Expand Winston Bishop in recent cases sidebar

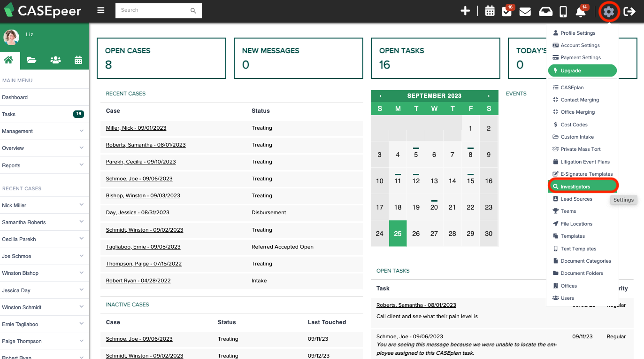click(45, 273)
